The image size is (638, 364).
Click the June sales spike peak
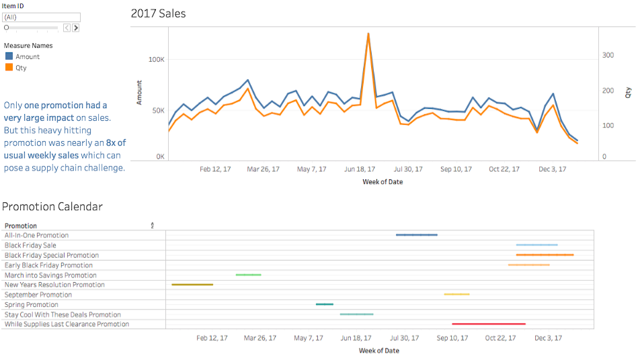(368, 34)
